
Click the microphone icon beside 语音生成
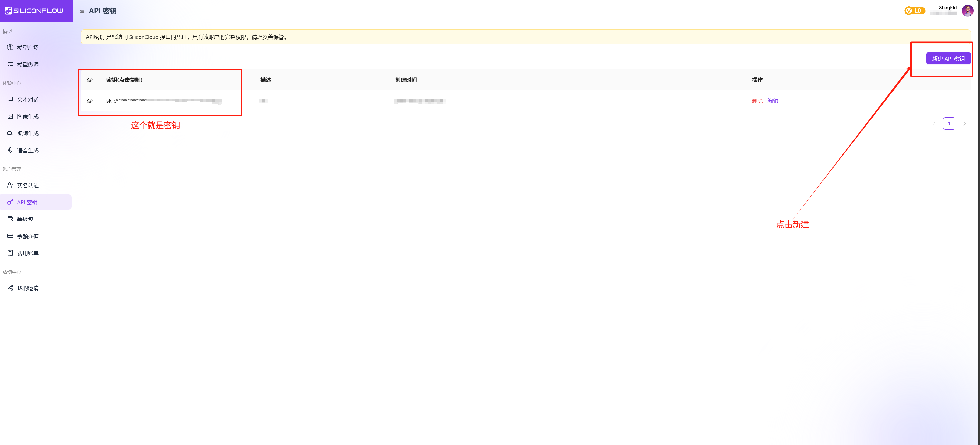tap(10, 150)
